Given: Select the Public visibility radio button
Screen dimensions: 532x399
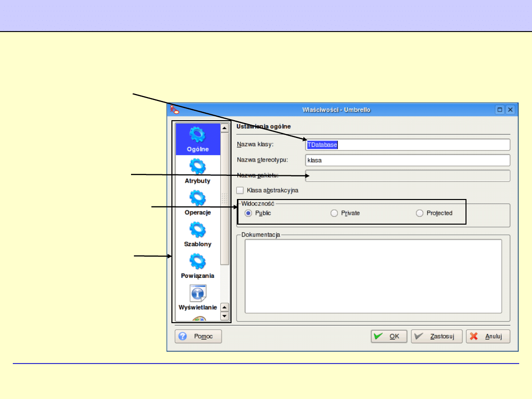Looking at the screenshot, I should pyautogui.click(x=248, y=213).
